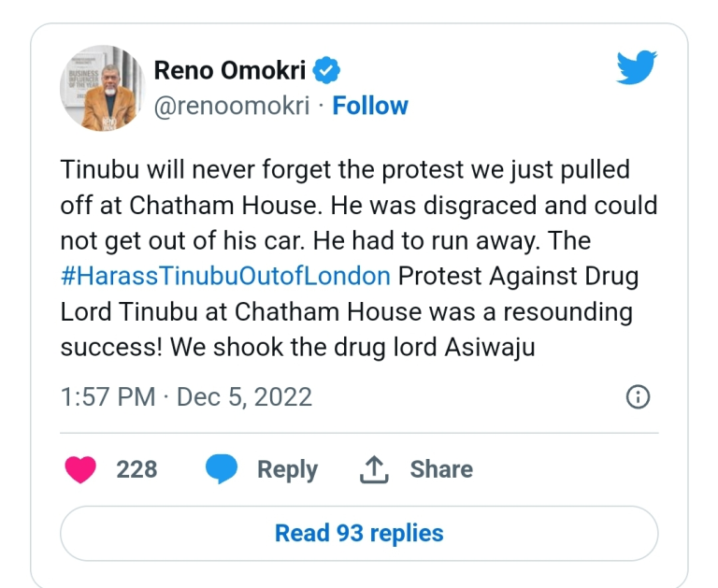The image size is (718, 588).
Task: Click the Share text label
Action: (440, 469)
